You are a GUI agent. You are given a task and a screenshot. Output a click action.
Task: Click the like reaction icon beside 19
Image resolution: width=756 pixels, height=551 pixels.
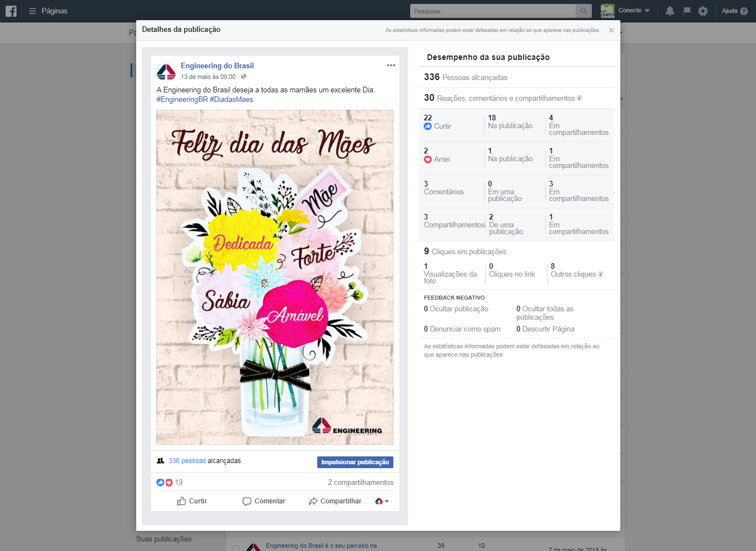[160, 482]
